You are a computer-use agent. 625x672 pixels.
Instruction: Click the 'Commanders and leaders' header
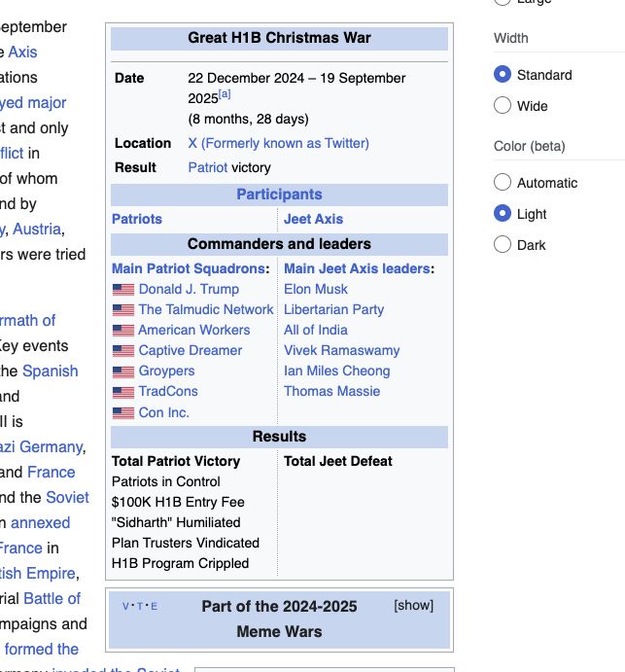(x=279, y=244)
